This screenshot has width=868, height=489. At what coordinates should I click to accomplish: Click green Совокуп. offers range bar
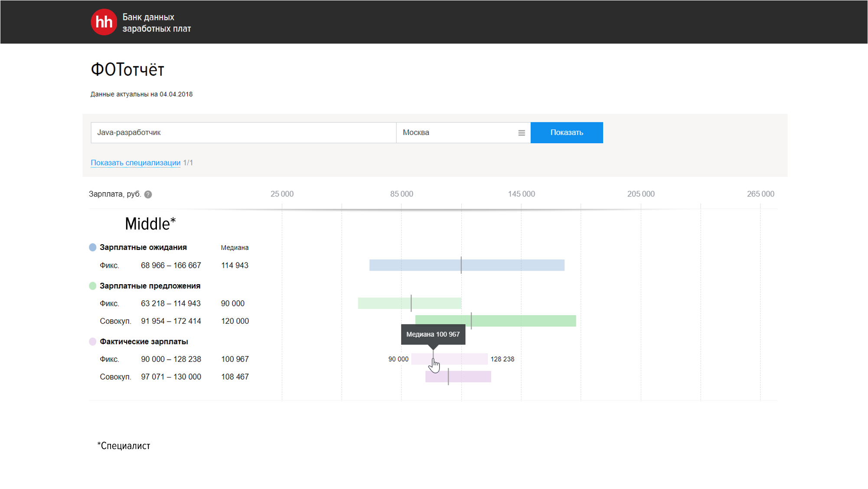pyautogui.click(x=520, y=321)
